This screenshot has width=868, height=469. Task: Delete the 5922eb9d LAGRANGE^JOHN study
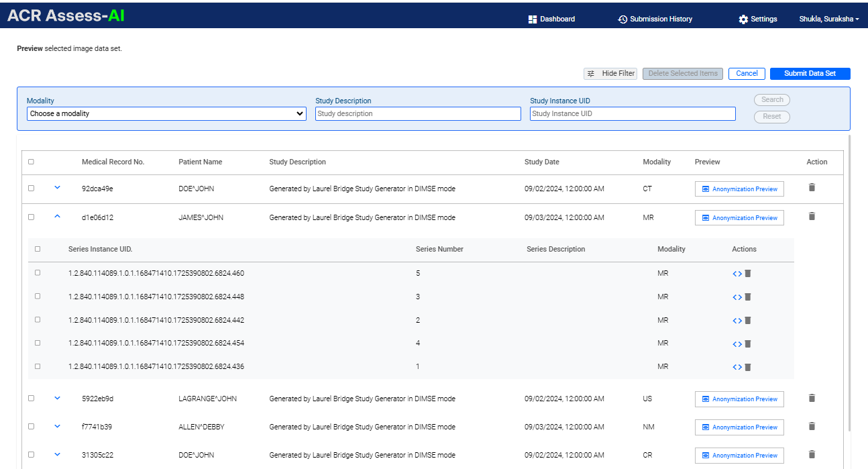pyautogui.click(x=812, y=398)
